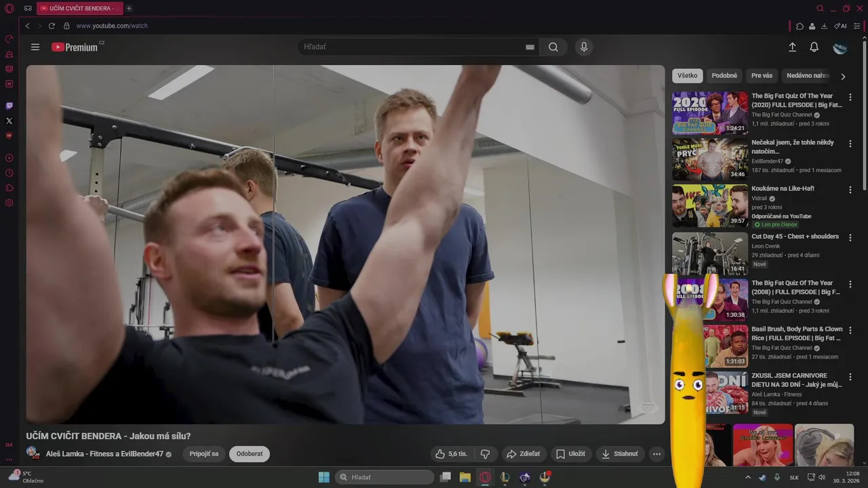
Task: Click the Uložiť save button
Action: pyautogui.click(x=570, y=453)
